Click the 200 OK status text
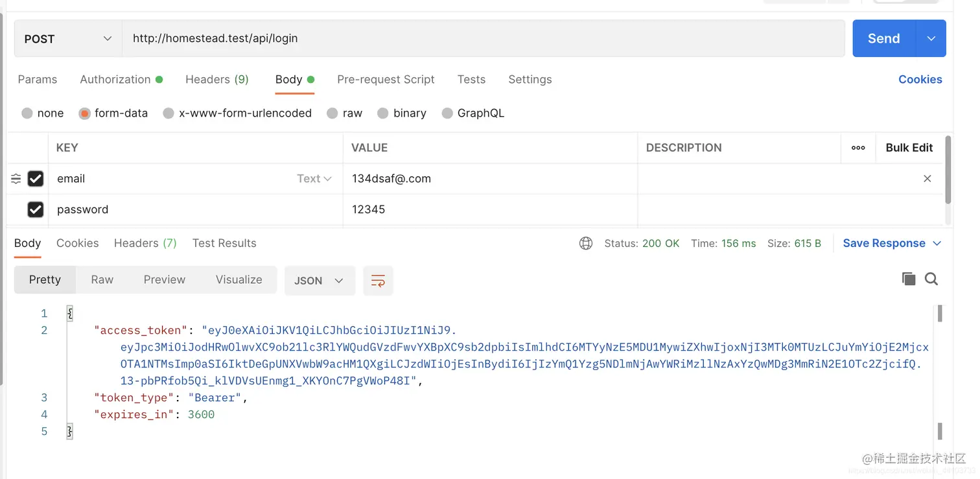The image size is (980, 479). click(660, 244)
